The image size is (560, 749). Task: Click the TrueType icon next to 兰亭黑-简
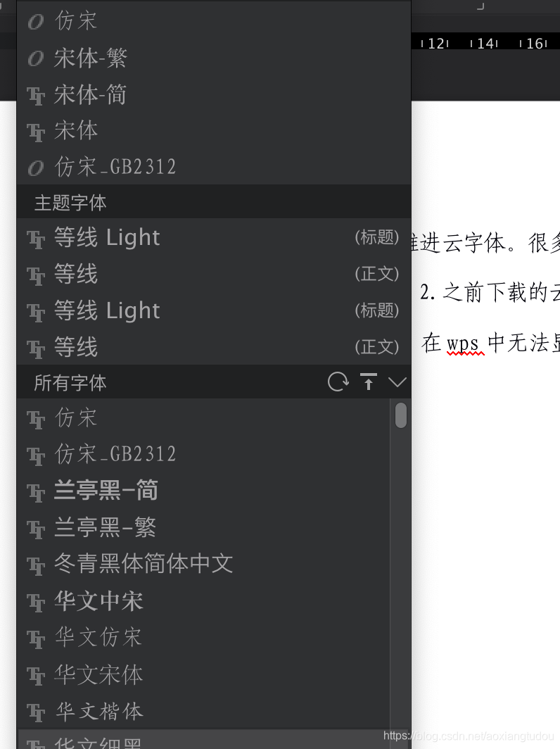pyautogui.click(x=36, y=492)
